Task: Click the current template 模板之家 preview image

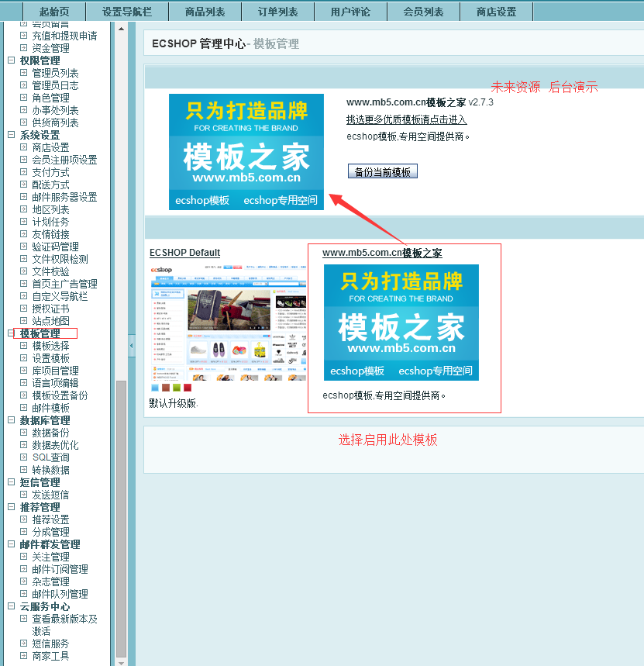Action: click(246, 152)
